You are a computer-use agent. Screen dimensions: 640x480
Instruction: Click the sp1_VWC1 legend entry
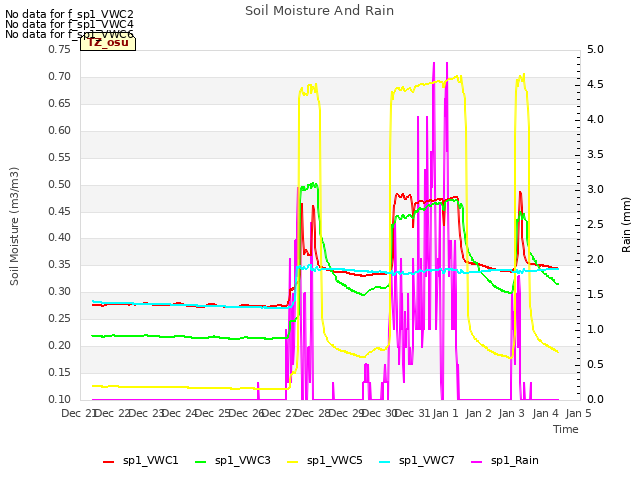point(140,461)
